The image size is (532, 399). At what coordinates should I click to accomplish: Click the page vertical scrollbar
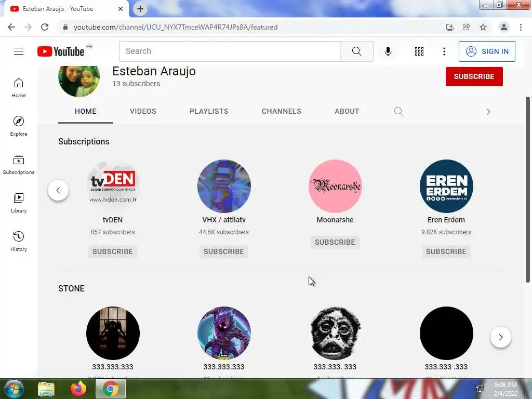pyautogui.click(x=528, y=189)
